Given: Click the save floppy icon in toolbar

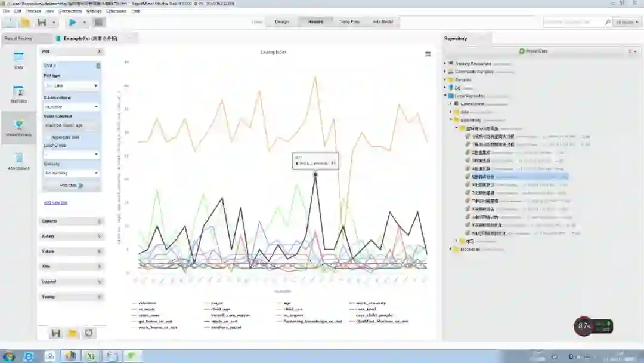Looking at the screenshot, I should (42, 22).
